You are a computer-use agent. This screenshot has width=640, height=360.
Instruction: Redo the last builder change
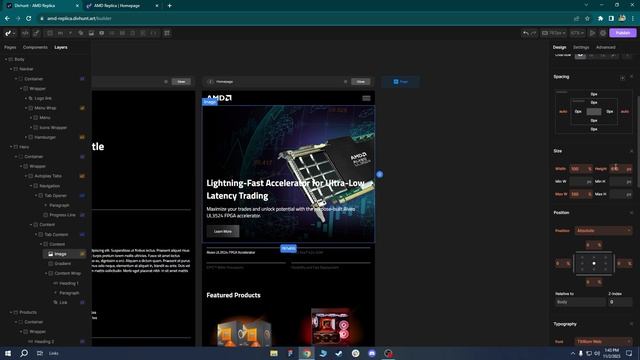click(x=534, y=33)
